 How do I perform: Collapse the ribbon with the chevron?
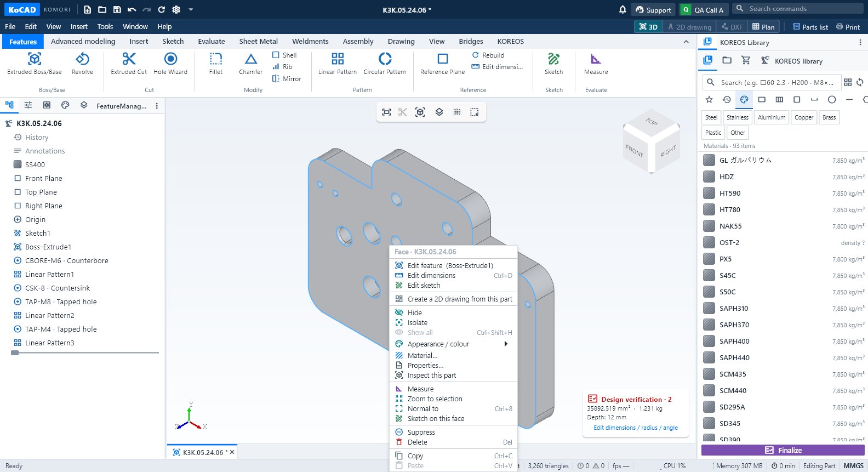pyautogui.click(x=686, y=42)
